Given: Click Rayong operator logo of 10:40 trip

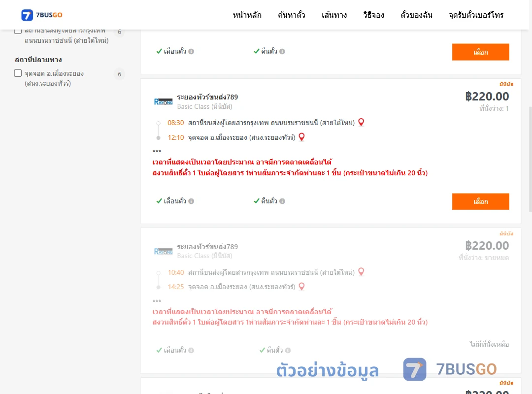Looking at the screenshot, I should click(x=163, y=252).
